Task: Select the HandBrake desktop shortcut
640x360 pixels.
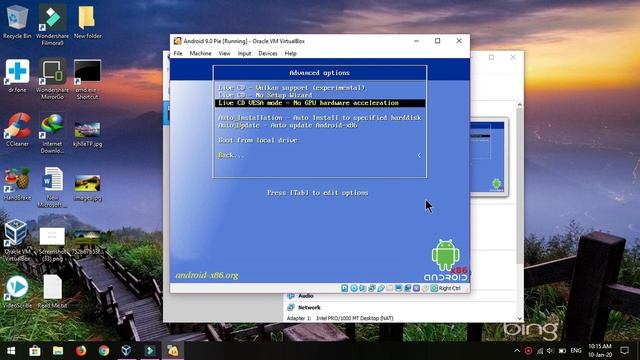Action: point(17,184)
